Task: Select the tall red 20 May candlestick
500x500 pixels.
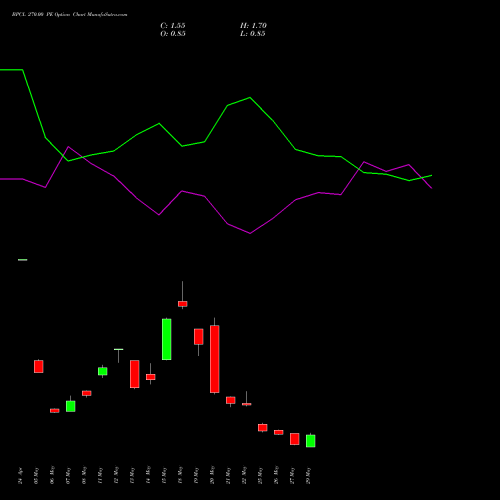Action: [215, 359]
